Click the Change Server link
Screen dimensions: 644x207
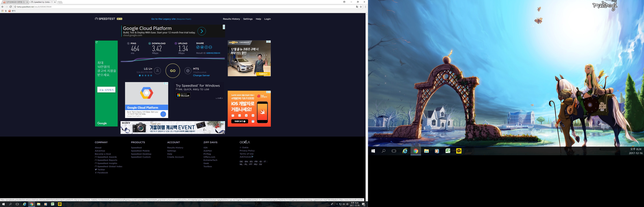coord(201,75)
